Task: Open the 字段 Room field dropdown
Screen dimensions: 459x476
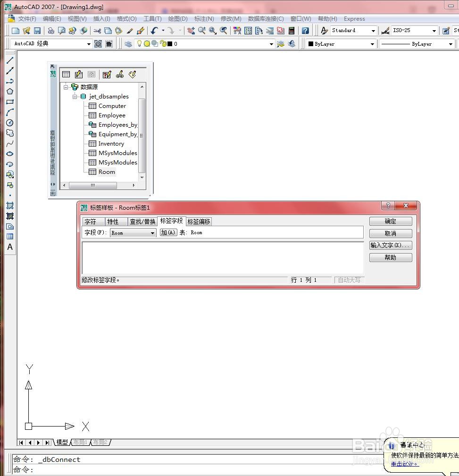Action: pyautogui.click(x=153, y=233)
